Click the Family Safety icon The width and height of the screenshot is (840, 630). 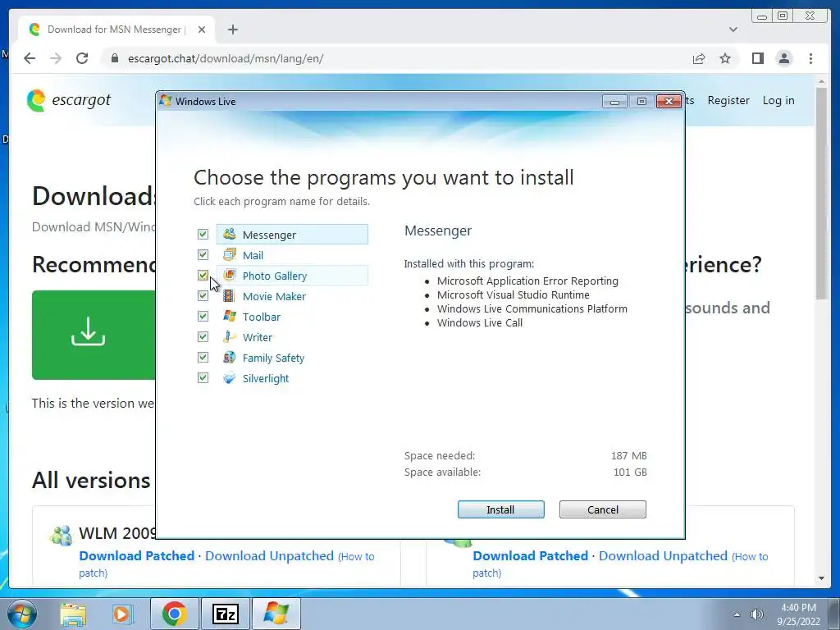pos(230,358)
